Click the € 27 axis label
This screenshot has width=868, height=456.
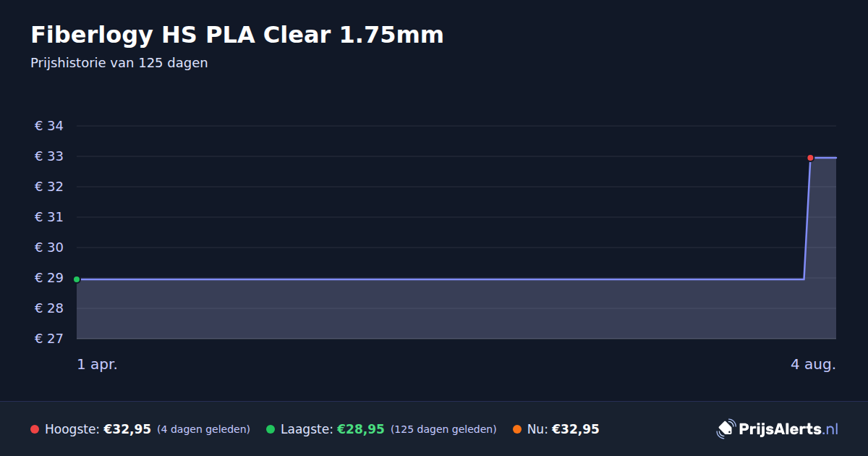(x=49, y=339)
